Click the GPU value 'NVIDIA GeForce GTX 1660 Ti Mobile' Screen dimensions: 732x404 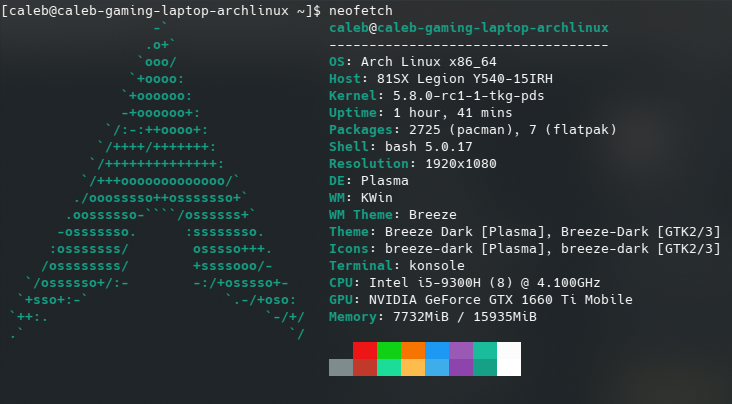coord(500,300)
